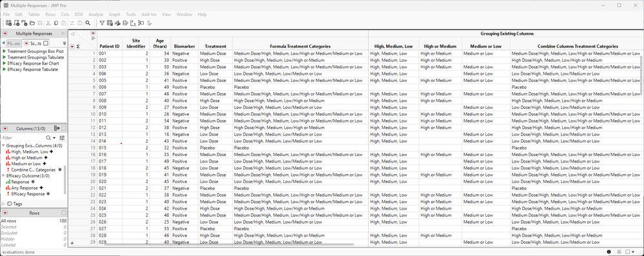The width and height of the screenshot is (644, 256).
Task: Click the Filter input in Columns panel
Action: click(x=23, y=138)
